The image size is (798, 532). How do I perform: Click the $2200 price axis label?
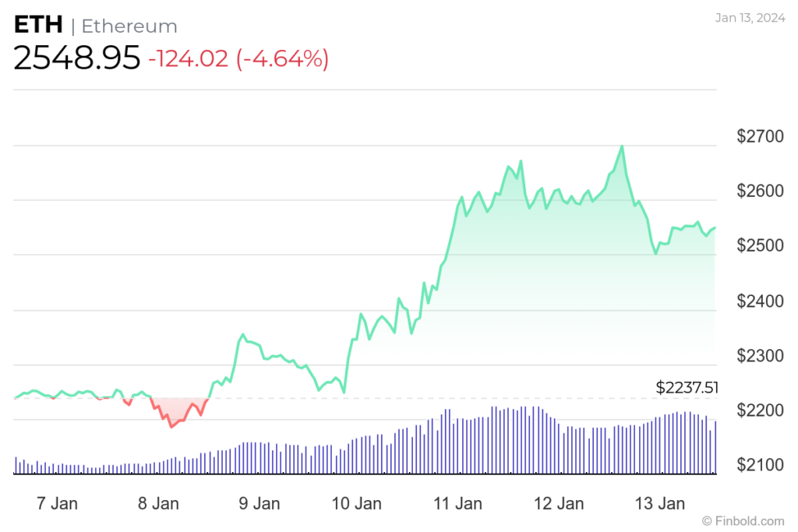coord(761,410)
